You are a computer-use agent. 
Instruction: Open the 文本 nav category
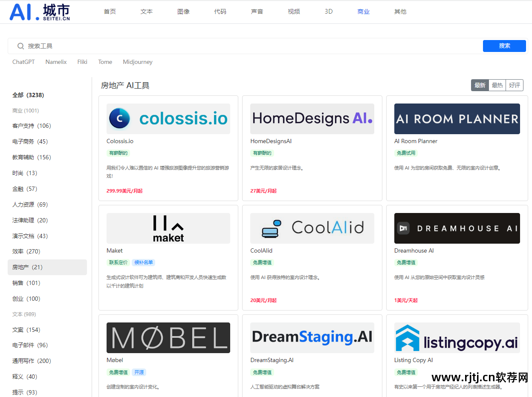(x=146, y=12)
